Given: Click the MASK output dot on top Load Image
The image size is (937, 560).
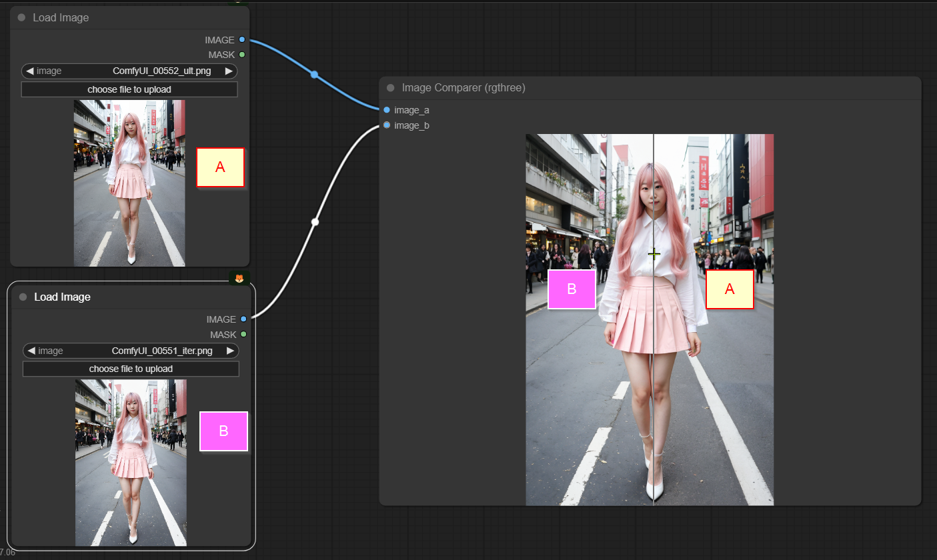Looking at the screenshot, I should pyautogui.click(x=242, y=54).
